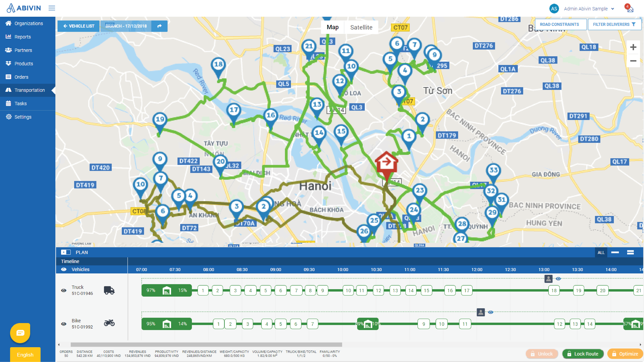
Task: Click the truck driver person icon
Action: coord(548,279)
